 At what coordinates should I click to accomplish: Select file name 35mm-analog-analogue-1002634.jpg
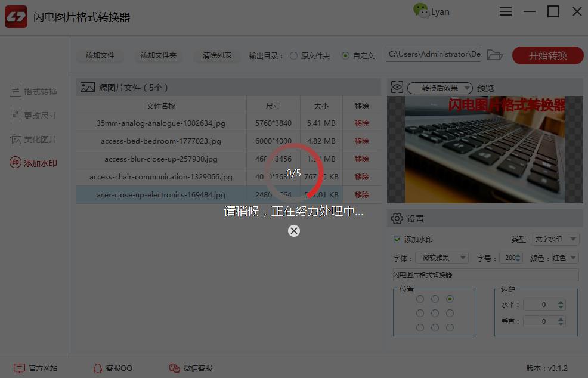tap(161, 123)
